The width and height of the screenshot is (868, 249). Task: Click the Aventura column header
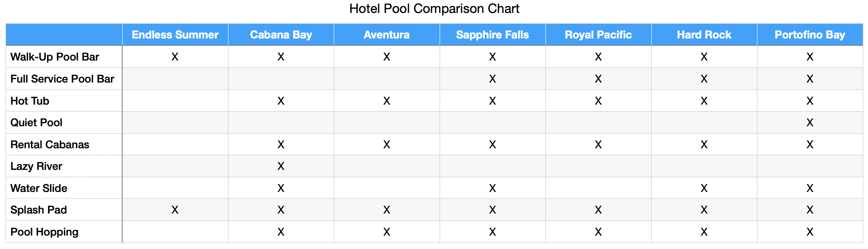(386, 35)
